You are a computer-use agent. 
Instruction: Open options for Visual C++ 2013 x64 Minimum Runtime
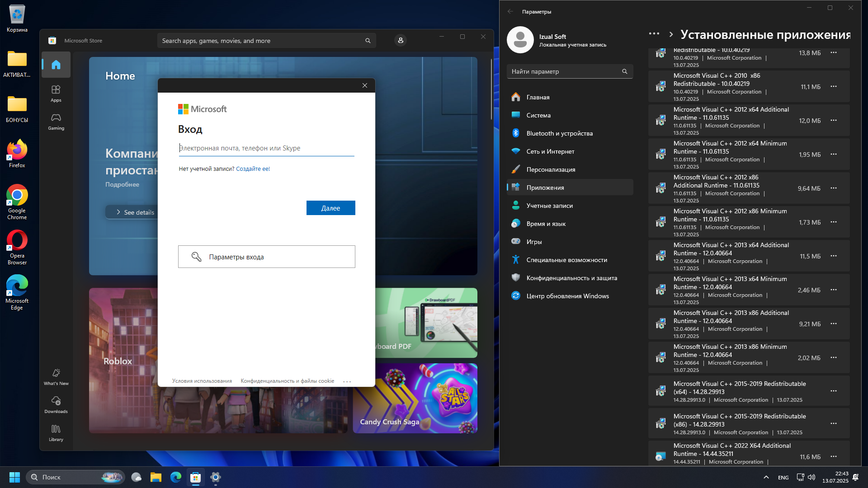(x=834, y=290)
